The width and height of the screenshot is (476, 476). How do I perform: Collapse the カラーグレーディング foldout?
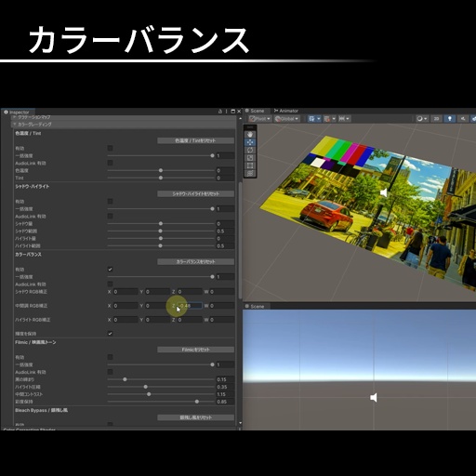(x=14, y=125)
